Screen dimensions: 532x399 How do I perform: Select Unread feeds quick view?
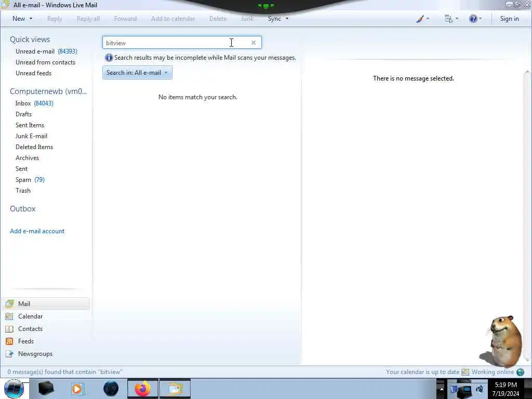34,73
